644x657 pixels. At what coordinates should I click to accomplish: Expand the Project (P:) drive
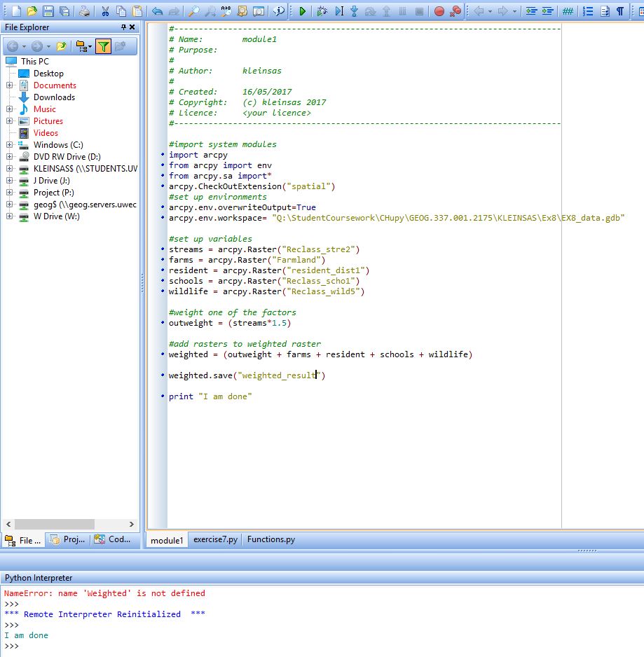point(9,193)
